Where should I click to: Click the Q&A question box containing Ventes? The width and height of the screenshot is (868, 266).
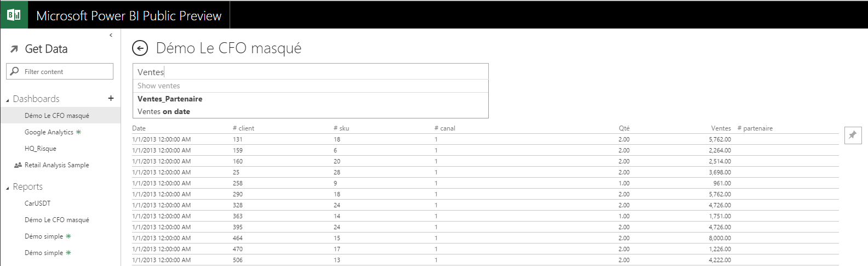point(310,72)
